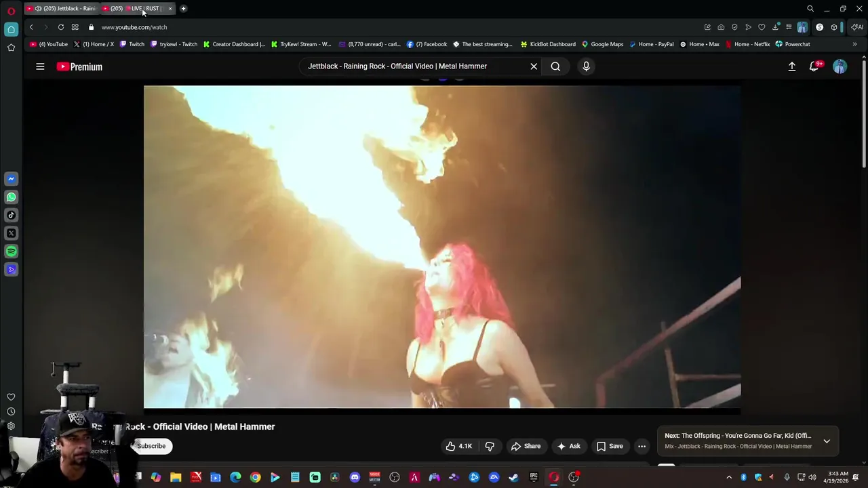868x488 pixels.
Task: Subscribe to the channel
Action: (151, 446)
